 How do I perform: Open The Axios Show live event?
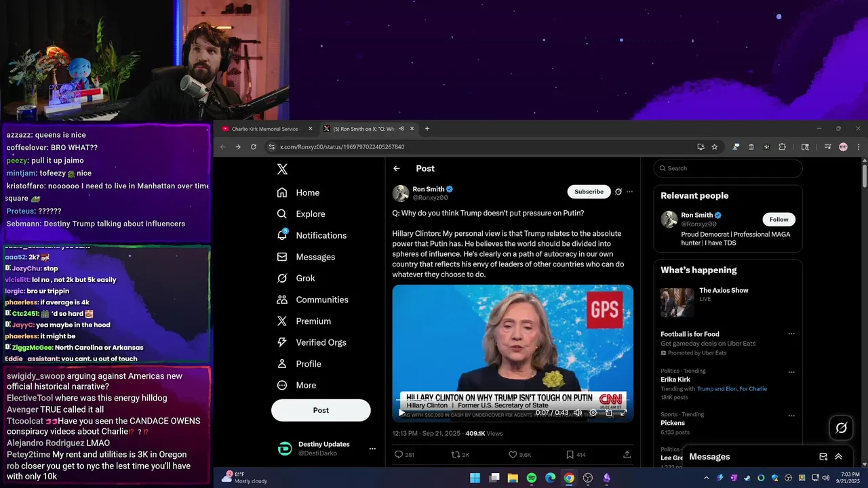tap(728, 302)
